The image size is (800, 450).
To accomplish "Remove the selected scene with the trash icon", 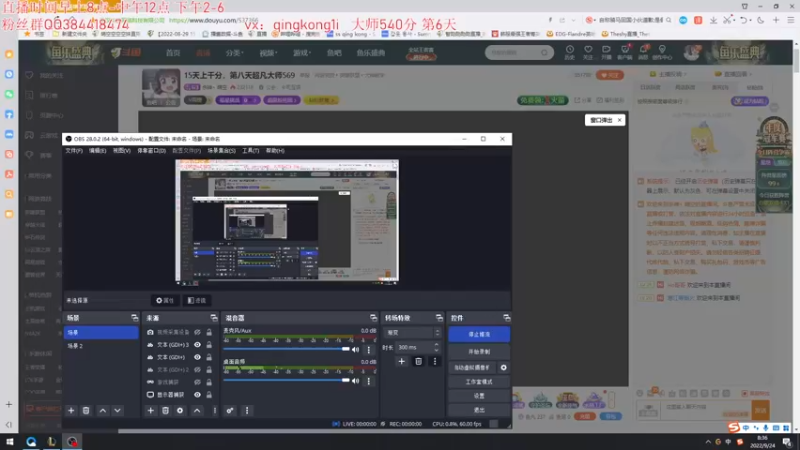I will (86, 411).
